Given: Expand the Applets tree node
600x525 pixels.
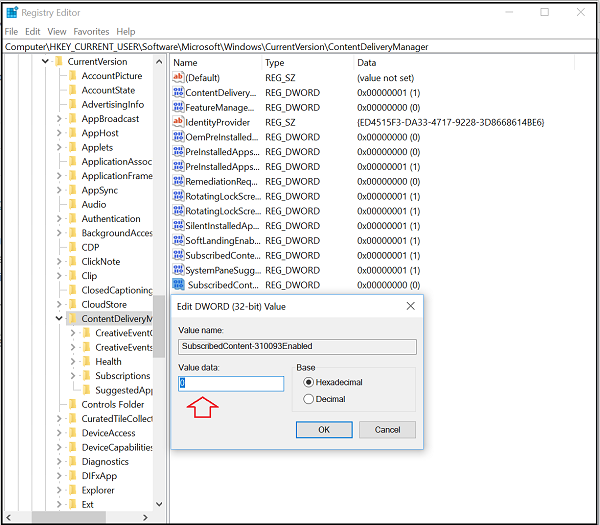Looking at the screenshot, I should 59,147.
